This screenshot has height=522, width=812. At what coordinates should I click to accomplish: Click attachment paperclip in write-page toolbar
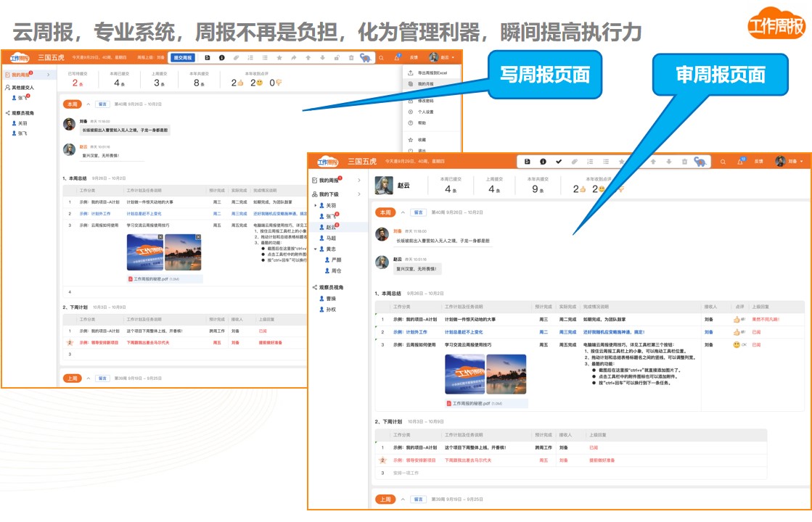pos(236,57)
